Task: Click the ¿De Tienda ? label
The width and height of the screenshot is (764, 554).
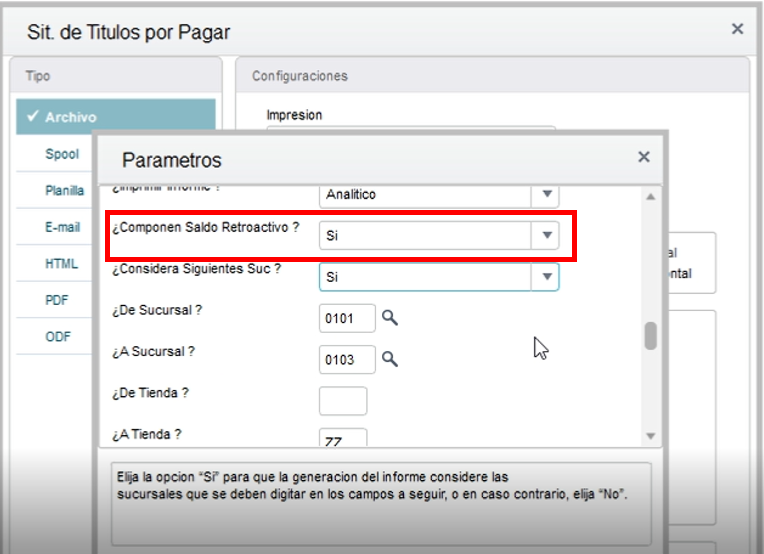Action: [150, 393]
